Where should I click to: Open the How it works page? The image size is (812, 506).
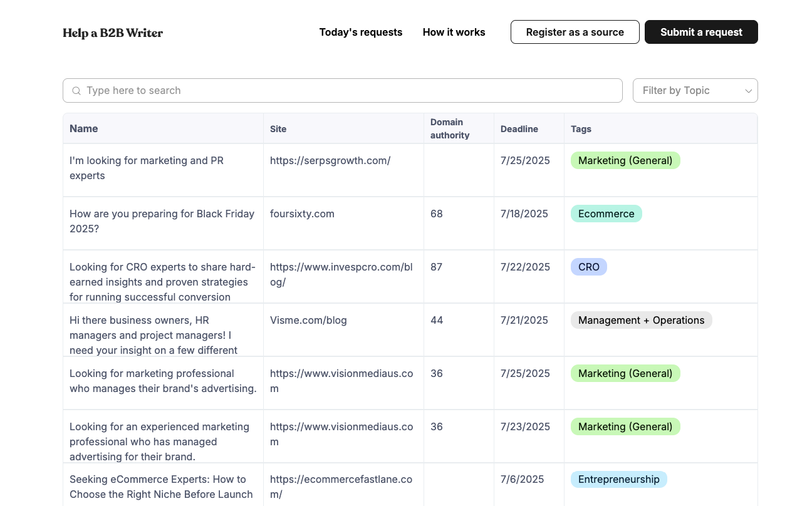(454, 32)
